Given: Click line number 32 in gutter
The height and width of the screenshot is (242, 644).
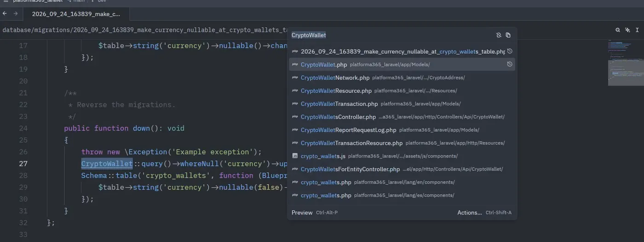Looking at the screenshot, I should point(23,222).
